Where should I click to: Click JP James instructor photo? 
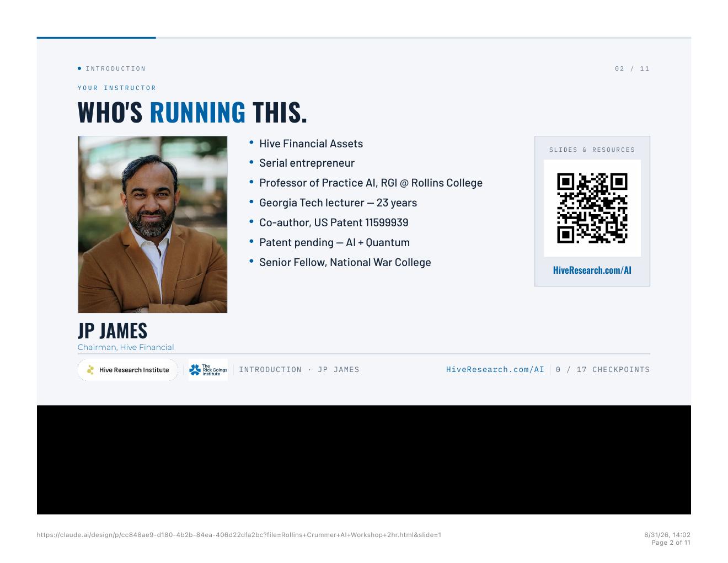(153, 225)
